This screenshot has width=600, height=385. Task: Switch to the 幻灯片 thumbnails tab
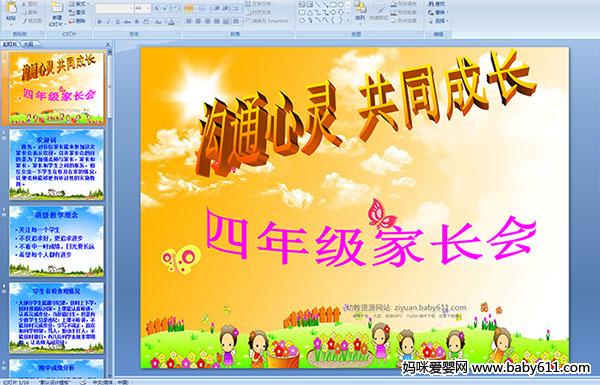pos(10,44)
